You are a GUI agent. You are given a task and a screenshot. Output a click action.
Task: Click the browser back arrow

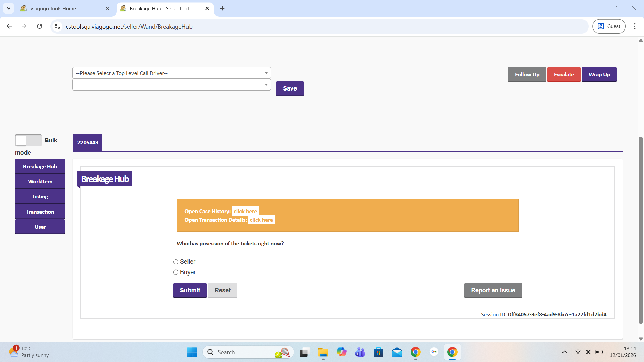click(9, 26)
